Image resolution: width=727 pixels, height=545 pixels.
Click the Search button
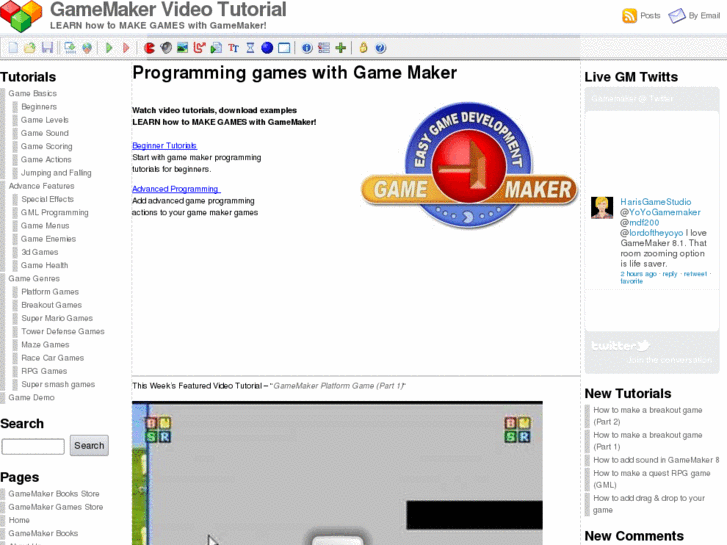[x=89, y=445]
